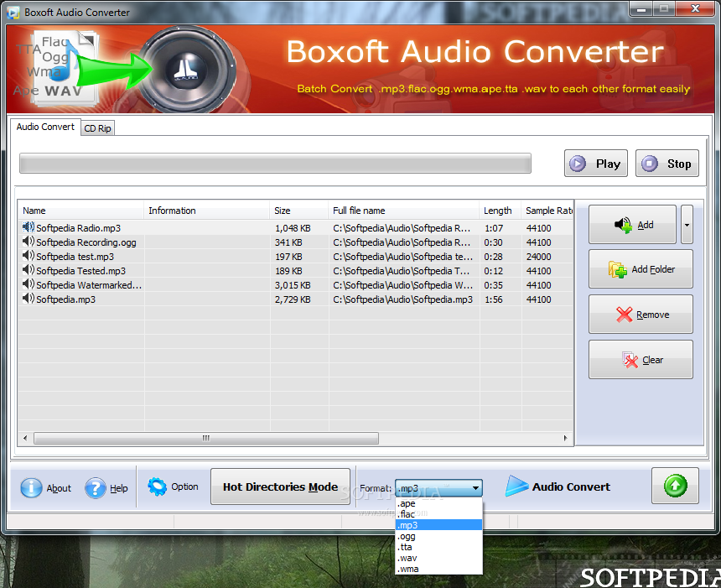Close the Boxoft Audio Converter window

tap(695, 8)
